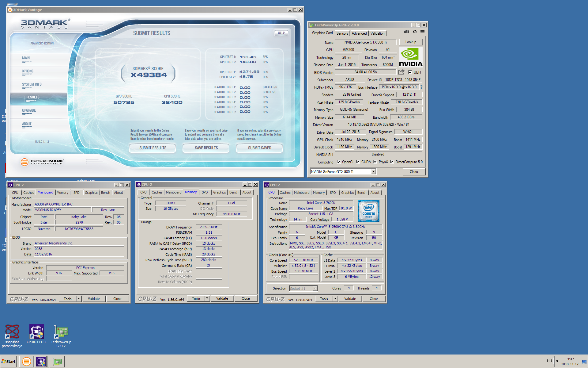588x368 pixels.
Task: Click the 3DMark Vantage taskbar icon
Action: (x=27, y=362)
